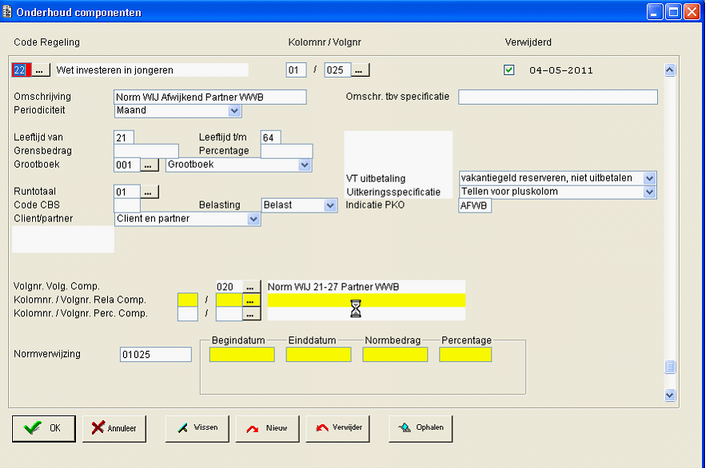Click the yellow Begindatum field
The width and height of the screenshot is (706, 469).
[x=242, y=355]
